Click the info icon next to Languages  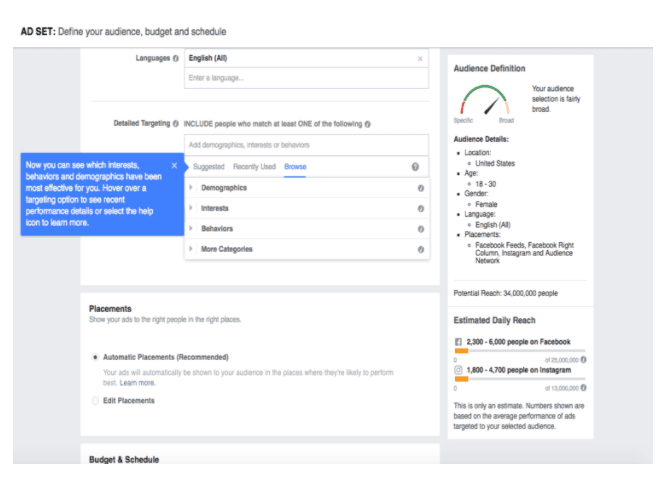pos(175,59)
